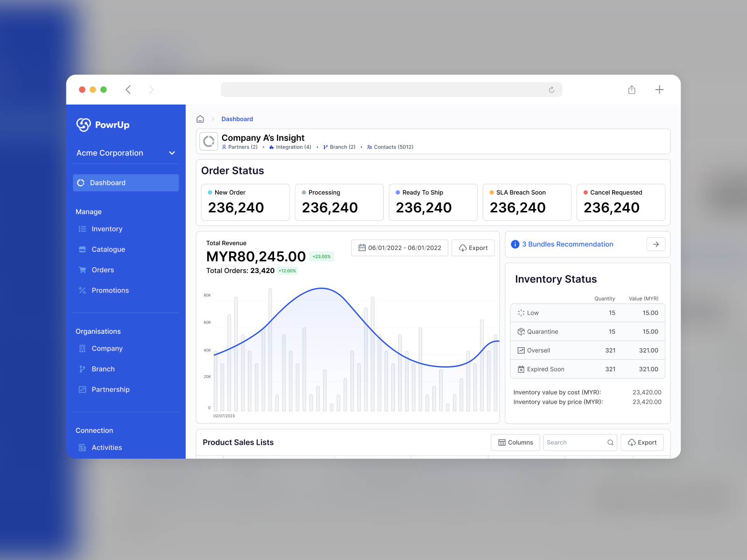Select Dashboard in the sidebar
This screenshot has height=560, width=747.
126,183
